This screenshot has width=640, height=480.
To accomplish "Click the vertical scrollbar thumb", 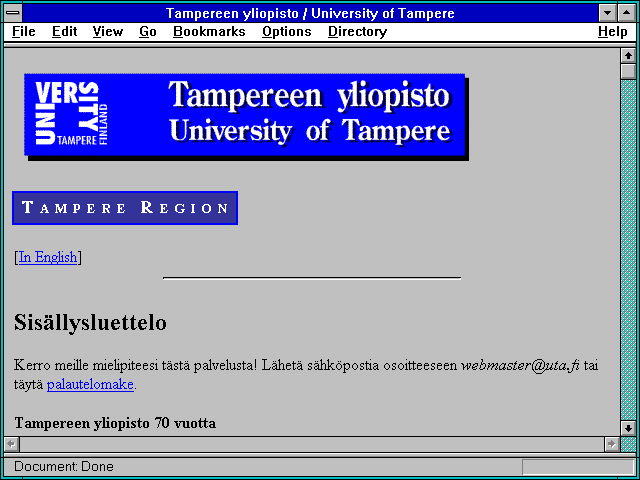I will pos(628,71).
